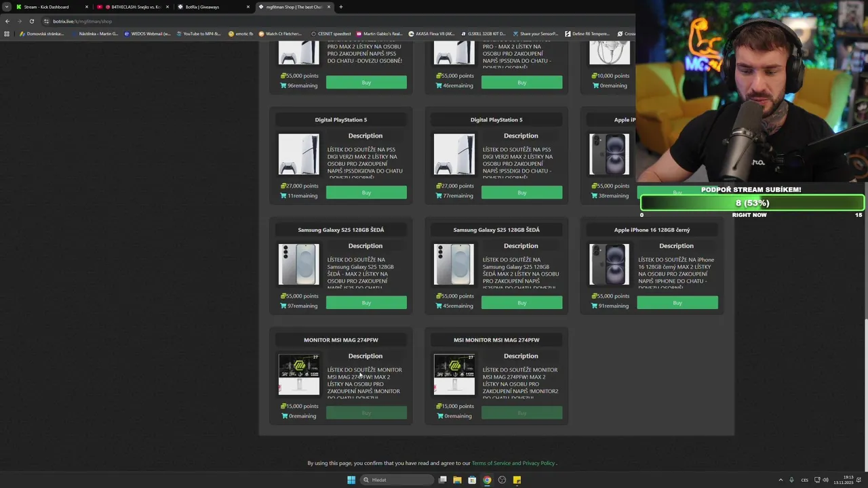The width and height of the screenshot is (868, 488).
Task: Click Samsung Galaxy S25 image with 97 remaining
Action: (x=298, y=264)
